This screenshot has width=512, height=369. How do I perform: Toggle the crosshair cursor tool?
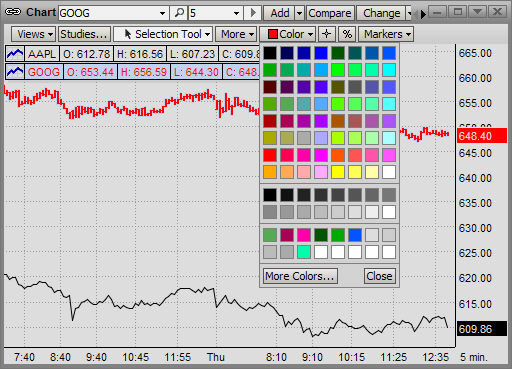[326, 34]
